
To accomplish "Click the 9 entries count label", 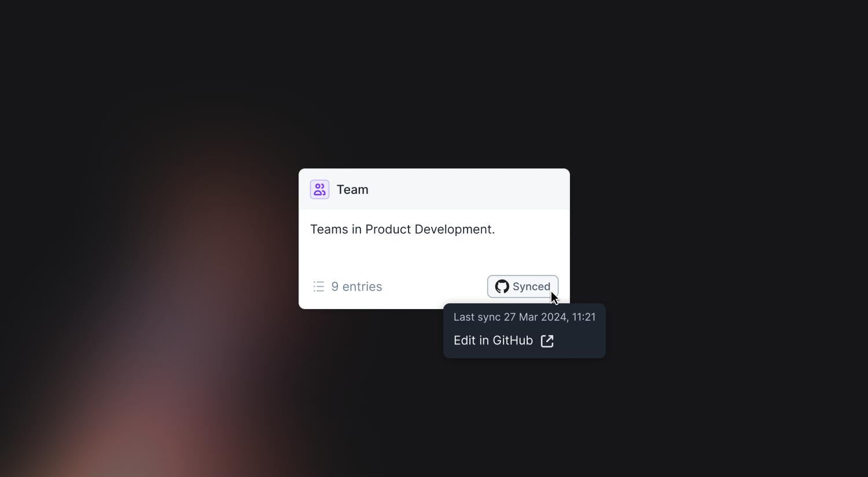I will tap(356, 287).
